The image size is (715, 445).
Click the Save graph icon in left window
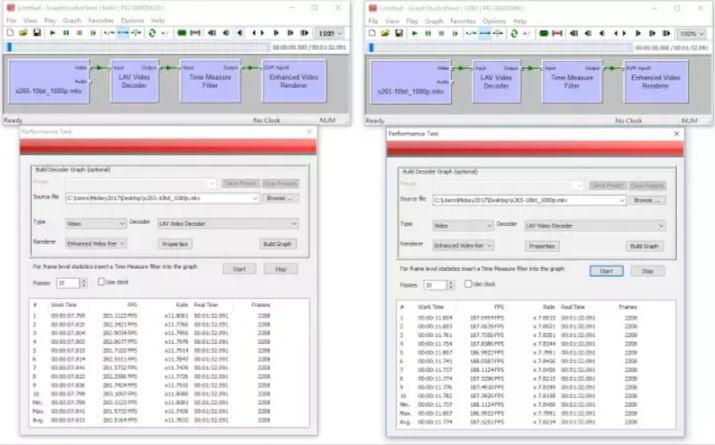37,33
